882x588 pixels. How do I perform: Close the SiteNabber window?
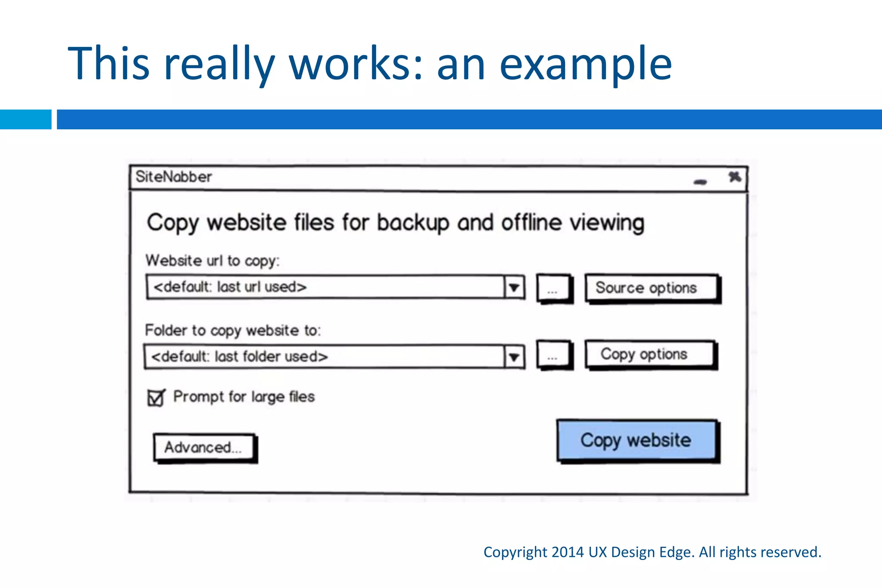click(735, 177)
